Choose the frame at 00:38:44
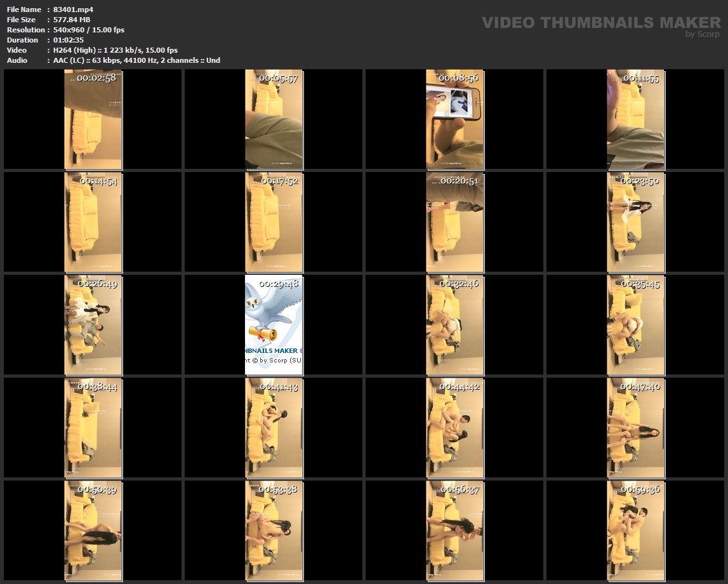The height and width of the screenshot is (584, 728). tap(93, 428)
